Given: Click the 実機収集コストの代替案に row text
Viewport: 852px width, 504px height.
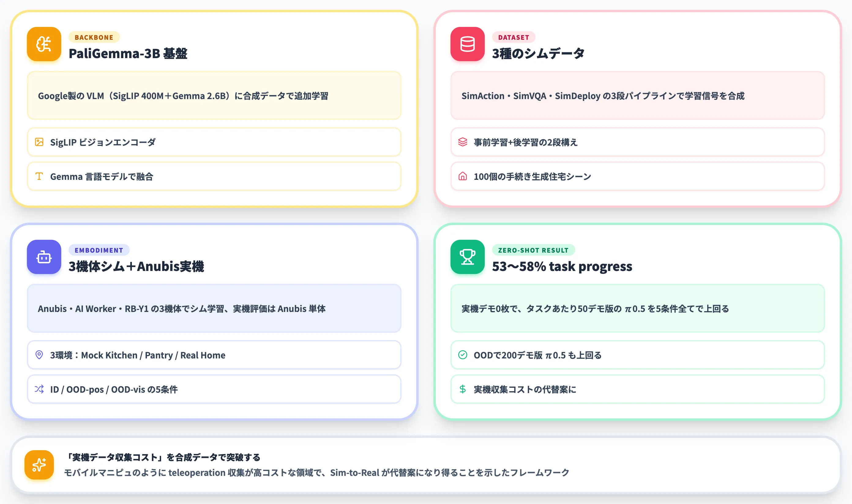Looking at the screenshot, I should 525,390.
